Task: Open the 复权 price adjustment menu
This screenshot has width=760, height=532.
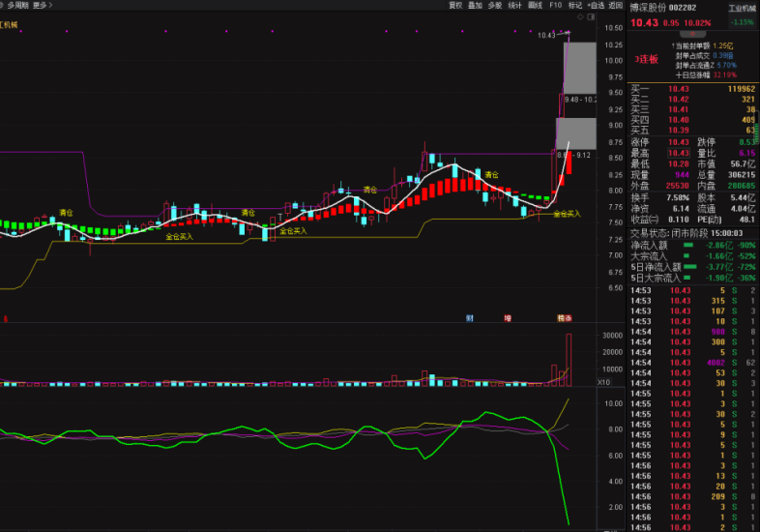Action: tap(455, 5)
